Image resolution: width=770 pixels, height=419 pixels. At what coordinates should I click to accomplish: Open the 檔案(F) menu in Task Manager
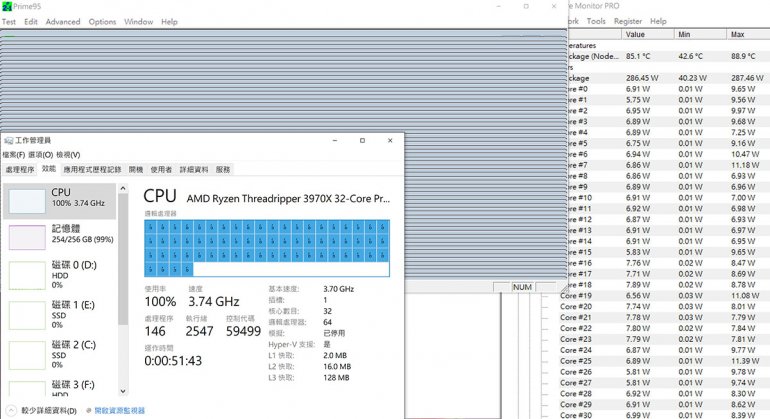pyautogui.click(x=14, y=155)
